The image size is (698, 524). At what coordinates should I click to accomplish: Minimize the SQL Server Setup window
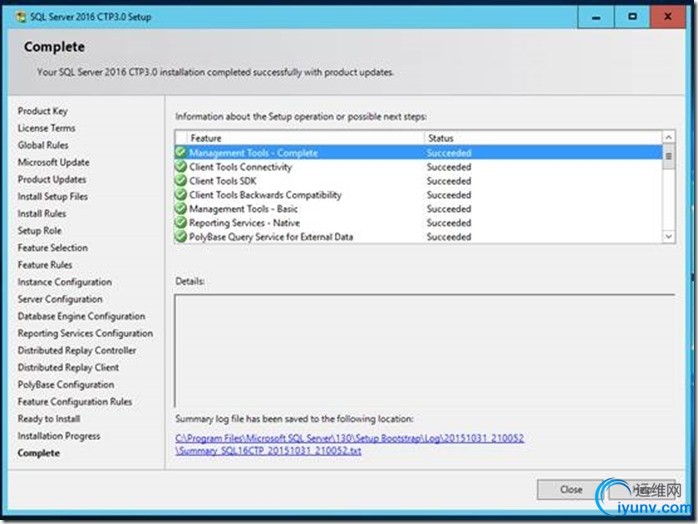coord(596,17)
